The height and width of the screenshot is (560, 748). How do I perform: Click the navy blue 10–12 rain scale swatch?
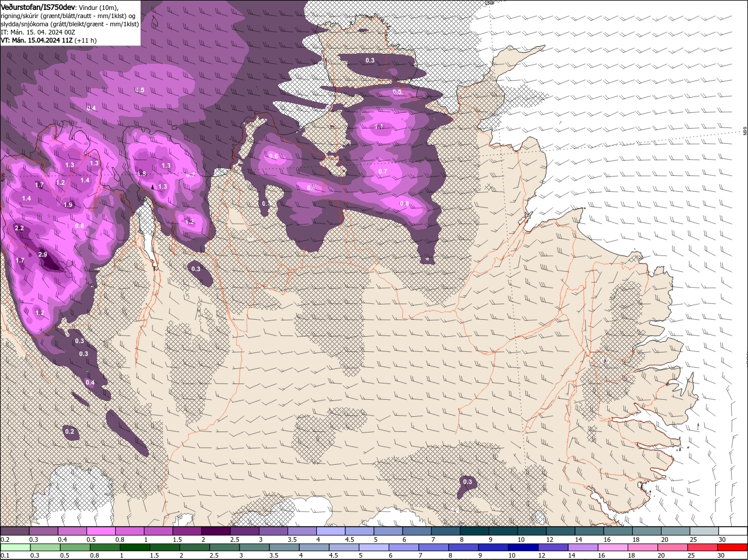pyautogui.click(x=523, y=547)
